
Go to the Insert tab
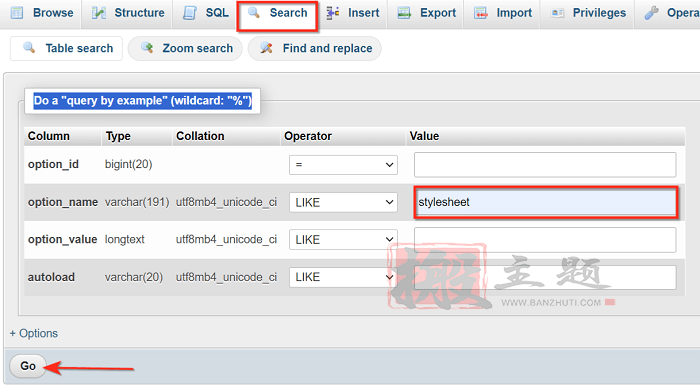pyautogui.click(x=353, y=13)
